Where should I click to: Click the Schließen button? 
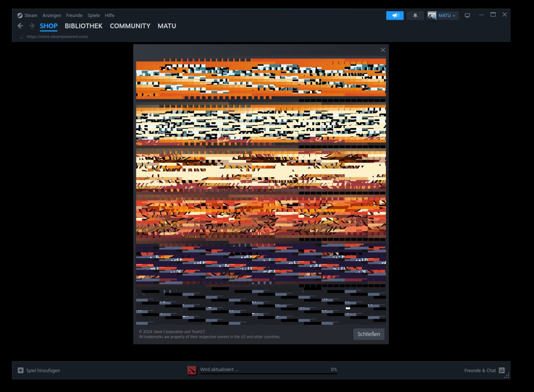(x=369, y=334)
